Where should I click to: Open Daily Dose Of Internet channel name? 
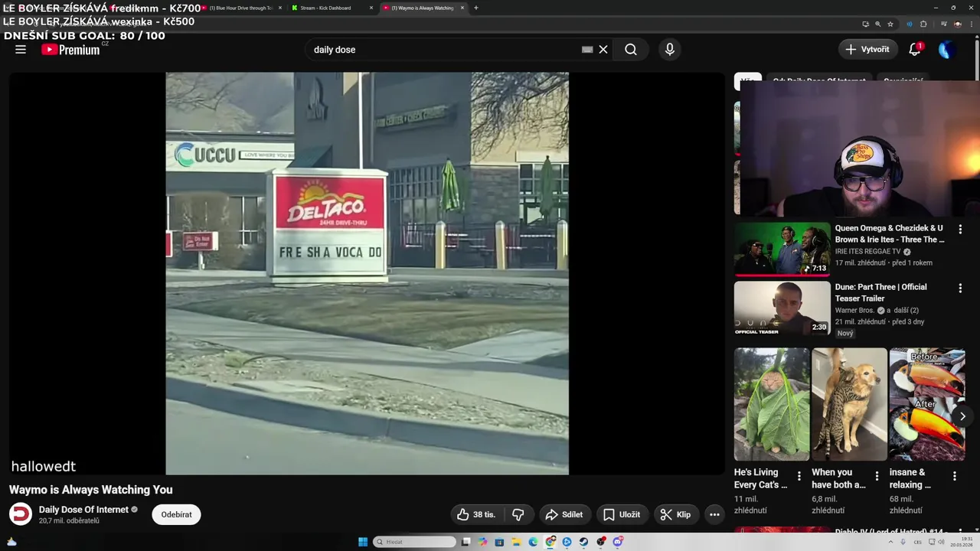pyautogui.click(x=83, y=510)
